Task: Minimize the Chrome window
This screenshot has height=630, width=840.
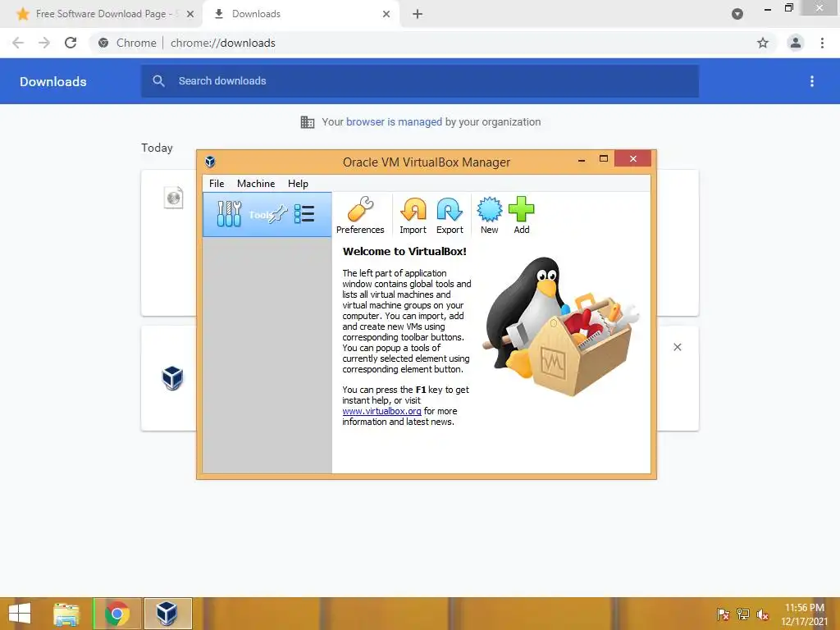Action: click(768, 9)
